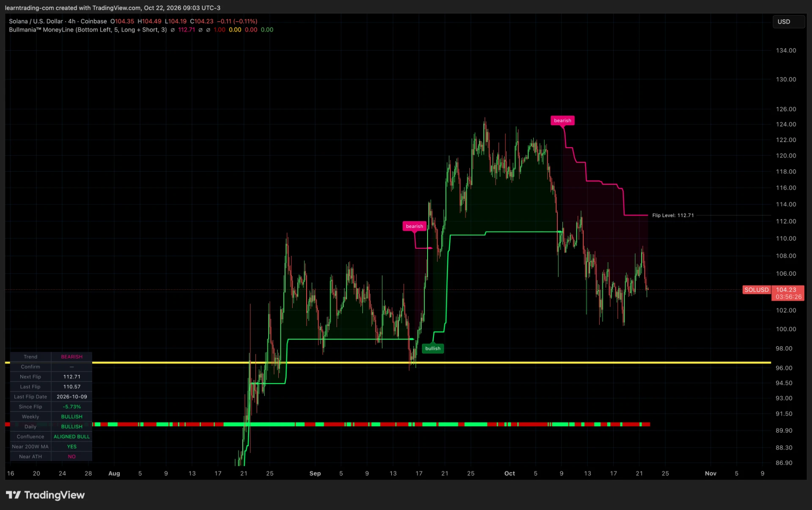Image resolution: width=812 pixels, height=510 pixels.
Task: Click the Next Flip 112.71 value
Action: (71, 377)
